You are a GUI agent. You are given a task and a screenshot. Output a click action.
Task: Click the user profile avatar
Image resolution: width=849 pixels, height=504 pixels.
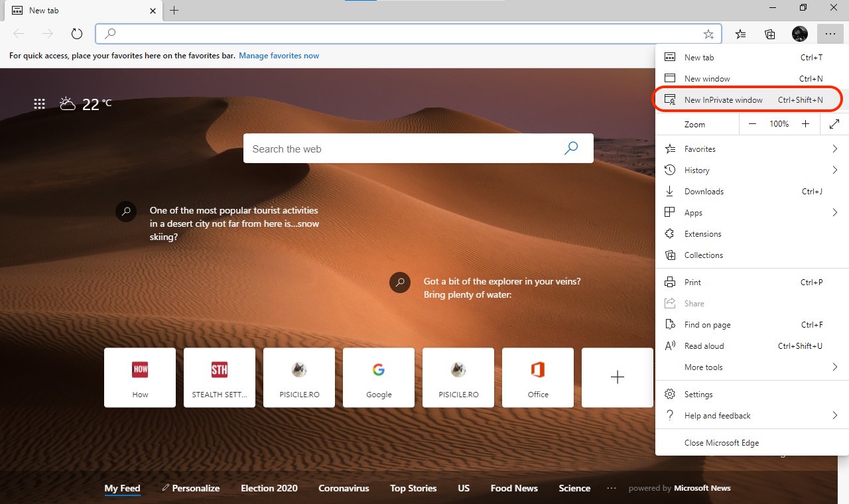point(799,34)
